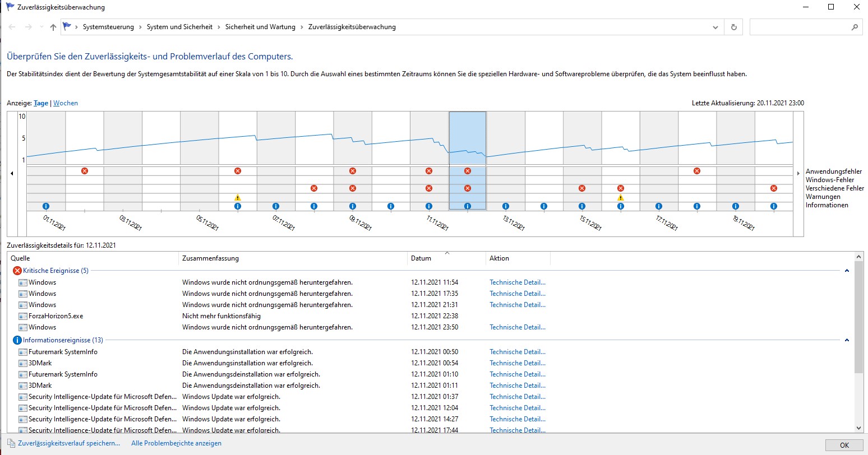The width and height of the screenshot is (868, 455).
Task: Select Security Intelligence-Update row at 14:27
Action: pos(431,419)
